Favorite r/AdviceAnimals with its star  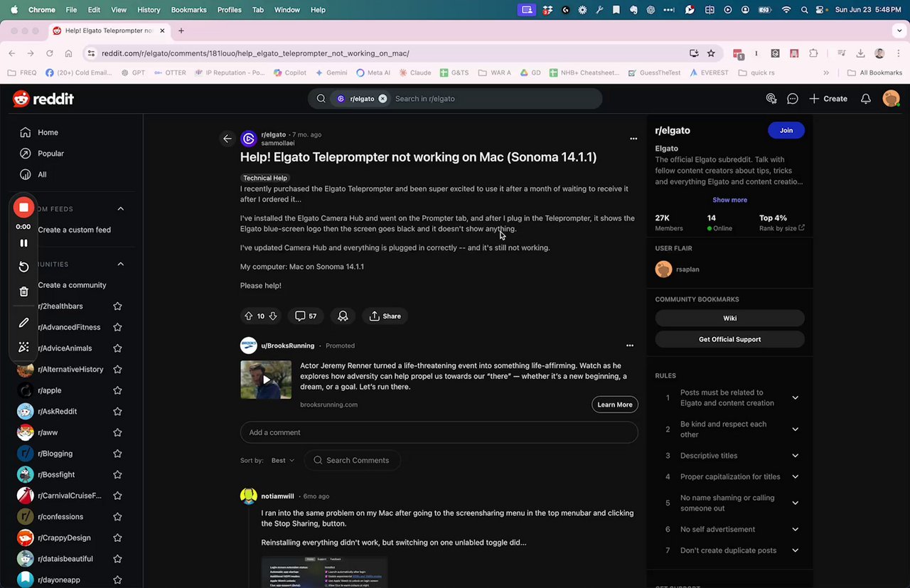tap(117, 348)
